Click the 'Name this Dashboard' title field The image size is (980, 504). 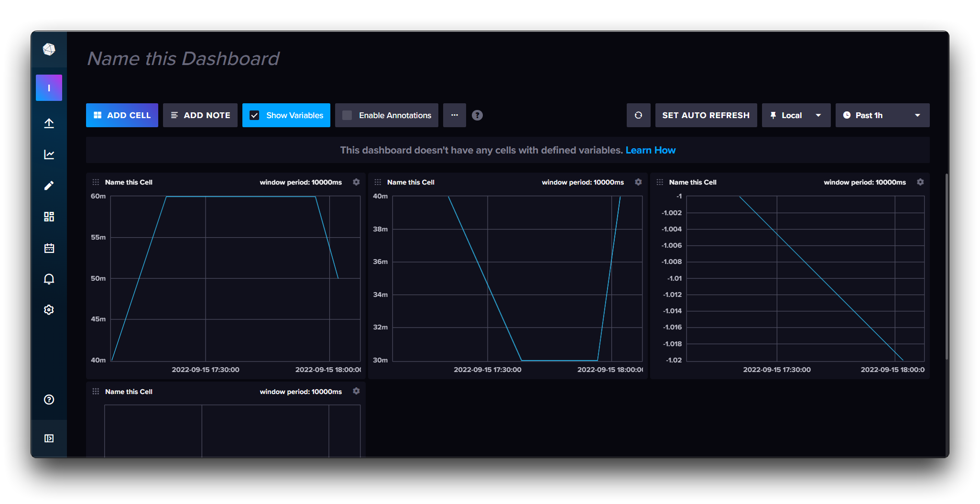coord(183,59)
